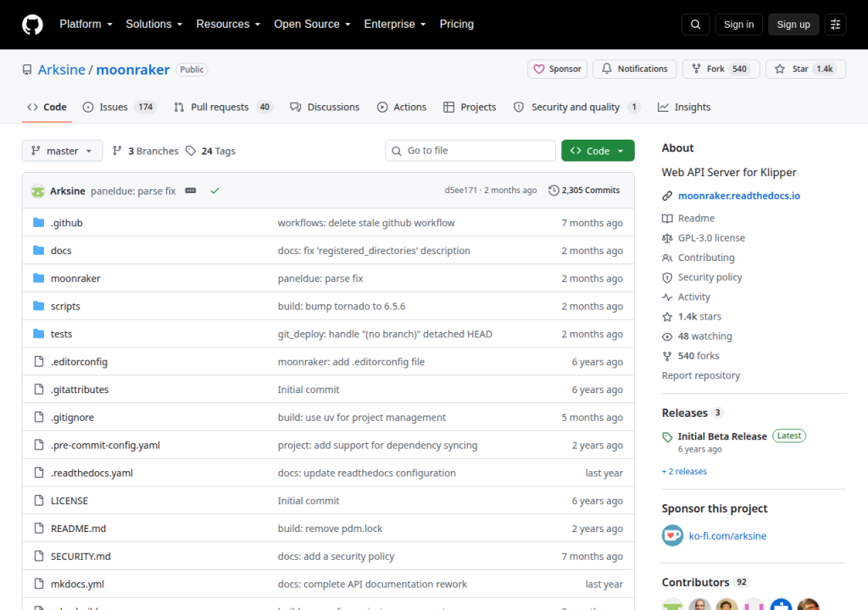Viewport: 868px width, 610px height.
Task: Open the docs folder
Action: click(x=61, y=250)
